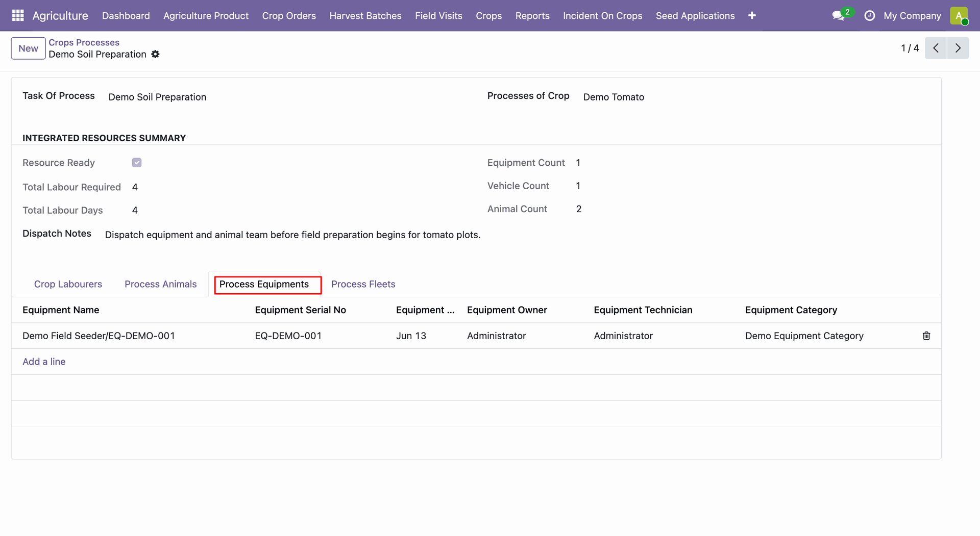Open the Seed Applications menu
The image size is (980, 536).
[x=695, y=16]
